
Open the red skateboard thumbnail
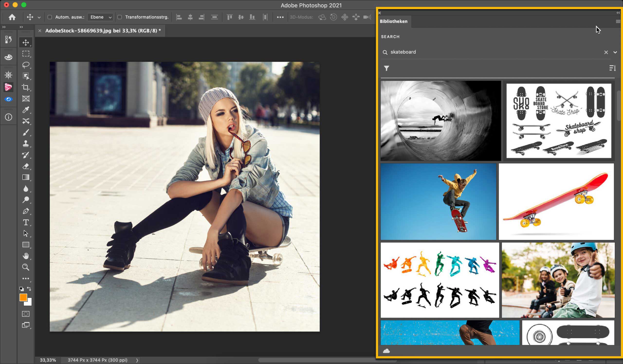tap(556, 201)
